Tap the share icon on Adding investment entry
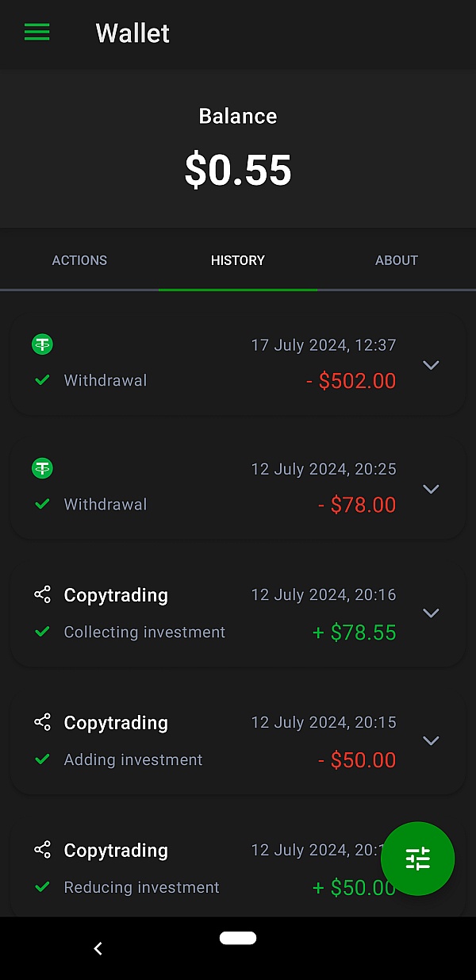476x980 pixels. click(x=42, y=722)
